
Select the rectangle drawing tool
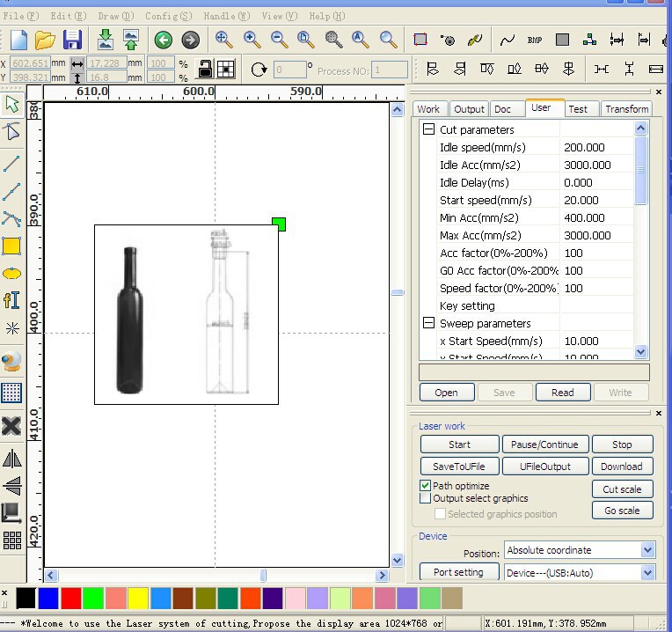(x=11, y=246)
